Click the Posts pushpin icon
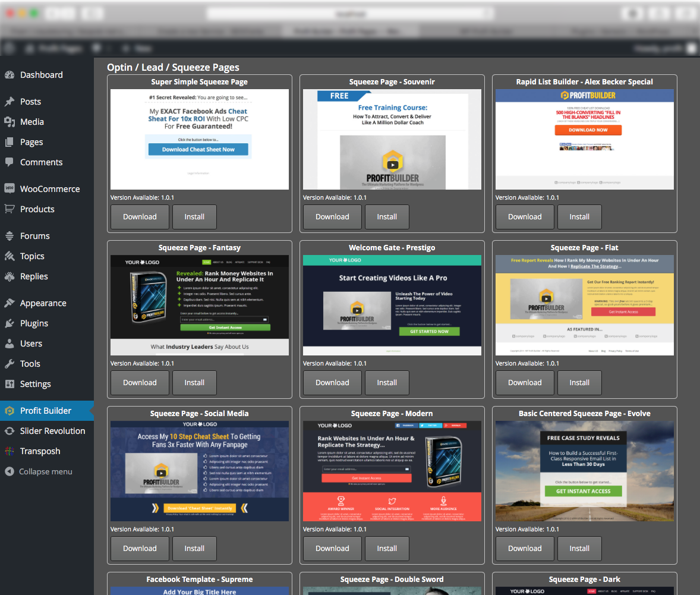This screenshot has height=595, width=700. pyautogui.click(x=10, y=102)
